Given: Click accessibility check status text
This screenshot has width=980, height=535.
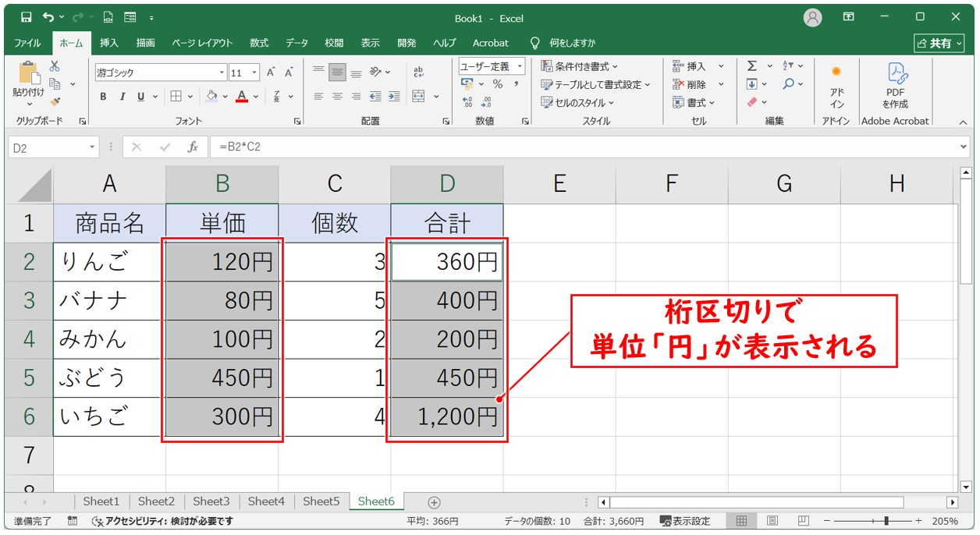Looking at the screenshot, I should pos(162,521).
